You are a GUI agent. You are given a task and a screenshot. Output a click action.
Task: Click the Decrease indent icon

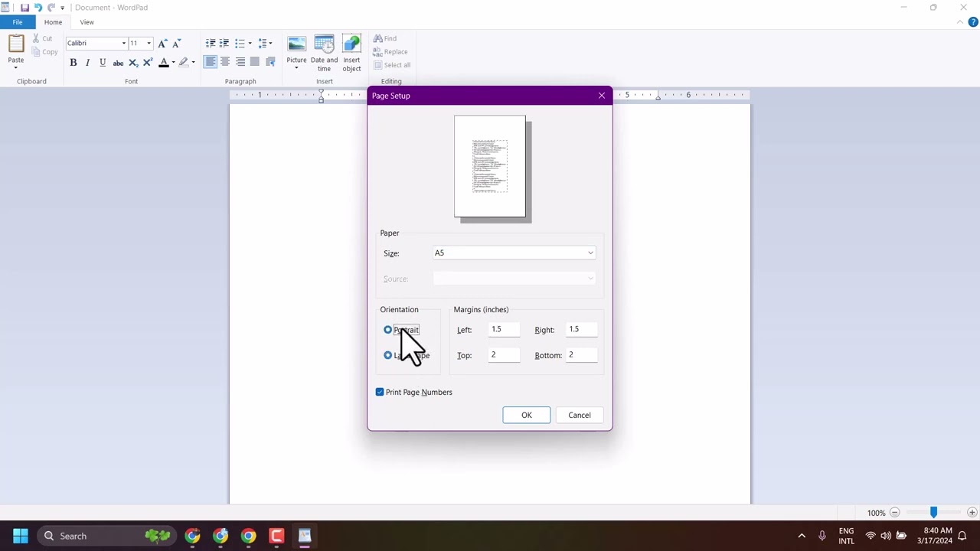coord(211,43)
